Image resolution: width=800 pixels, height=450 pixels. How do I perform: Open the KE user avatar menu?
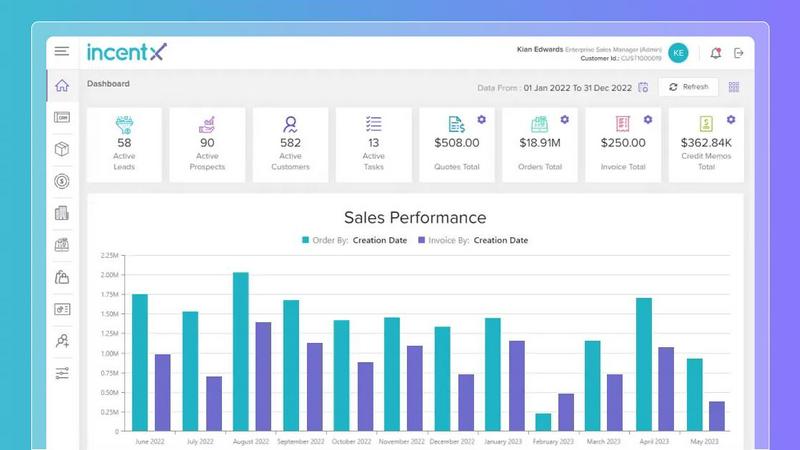tap(679, 53)
